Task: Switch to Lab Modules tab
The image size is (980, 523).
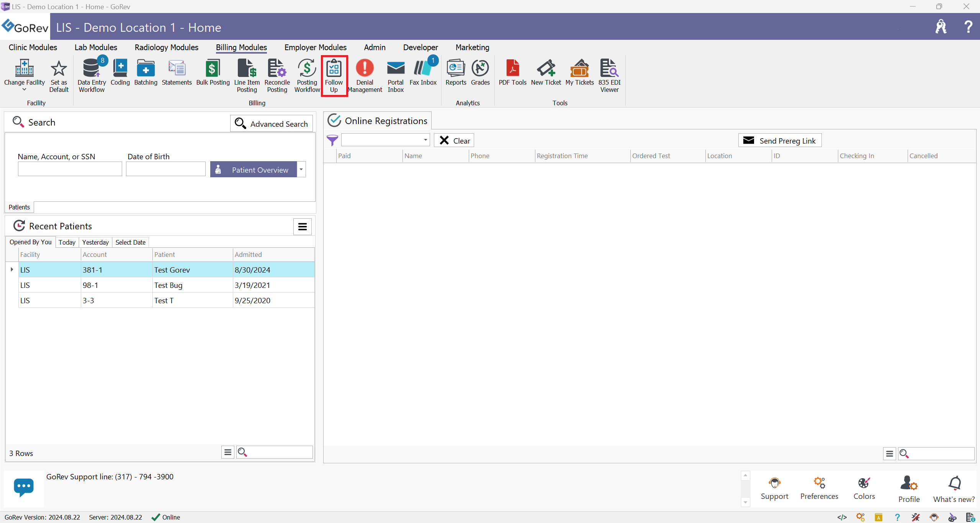Action: [x=96, y=47]
